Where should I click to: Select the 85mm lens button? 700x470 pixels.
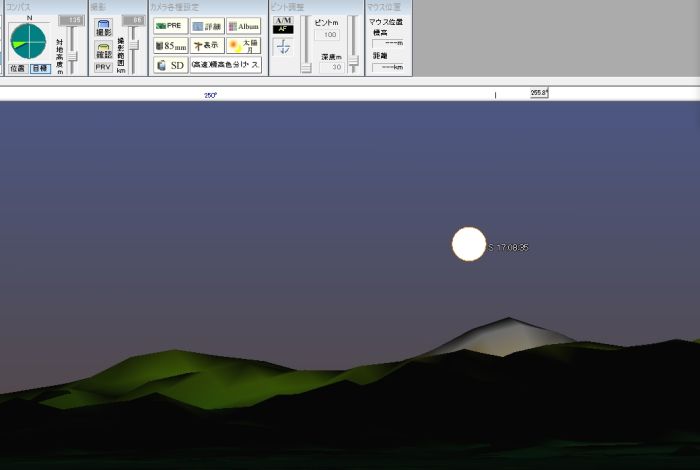coord(171,45)
